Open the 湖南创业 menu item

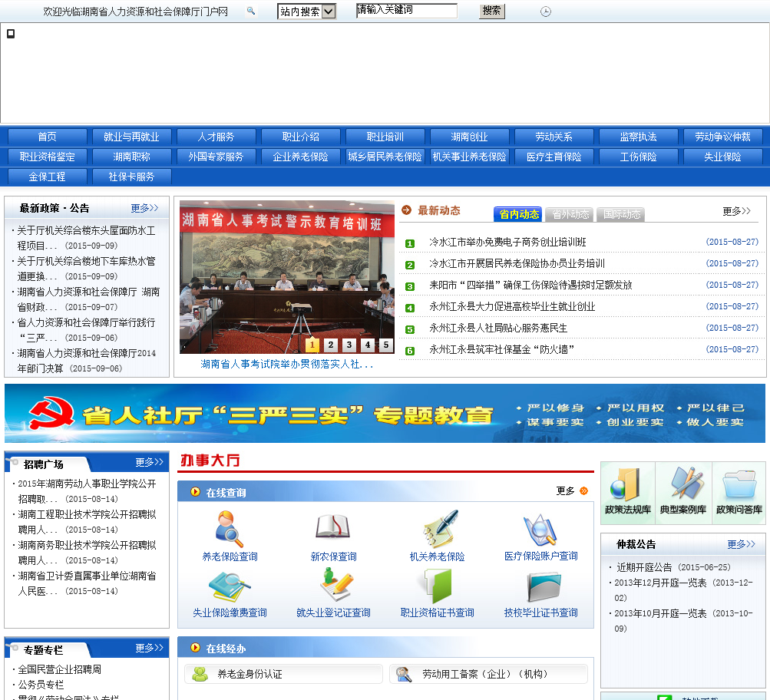[470, 137]
